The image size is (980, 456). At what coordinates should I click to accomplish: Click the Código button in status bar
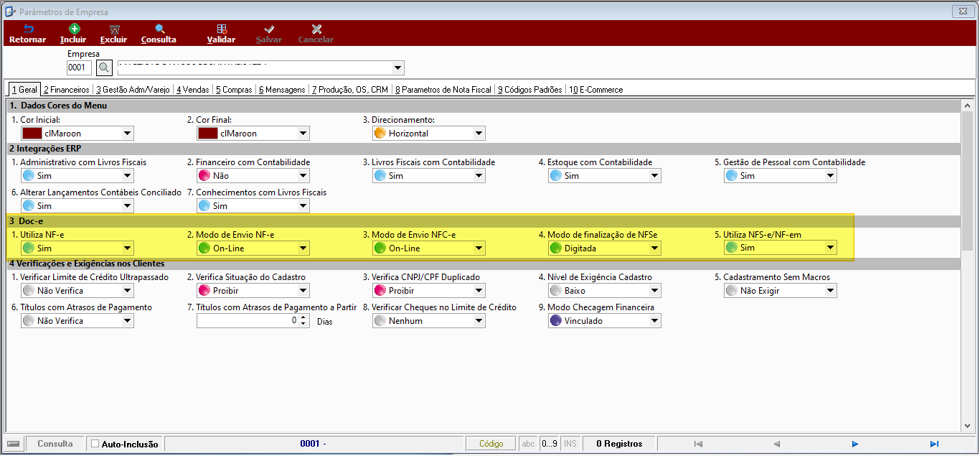click(491, 444)
